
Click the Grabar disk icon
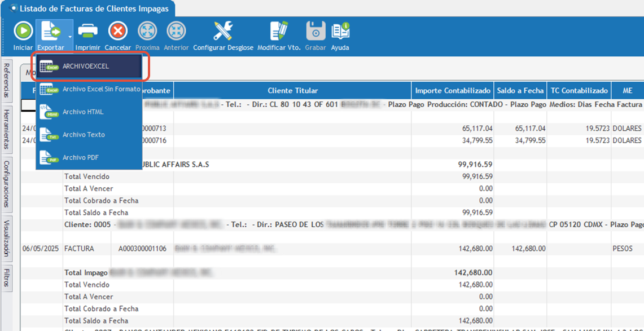pyautogui.click(x=316, y=31)
